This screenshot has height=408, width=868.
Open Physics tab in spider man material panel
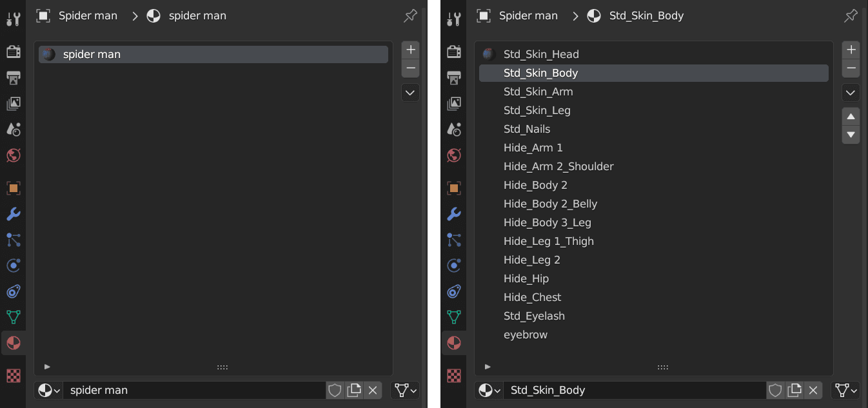pyautogui.click(x=13, y=266)
